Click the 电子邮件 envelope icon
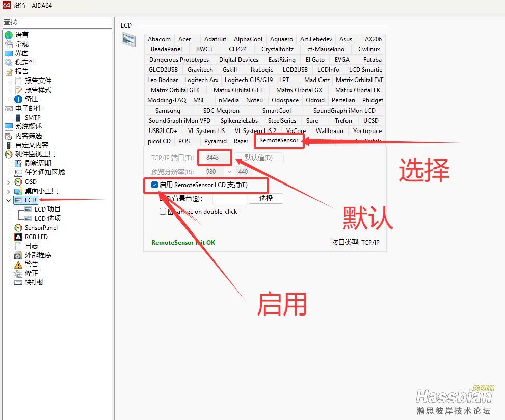The height and width of the screenshot is (420, 505). (9, 109)
